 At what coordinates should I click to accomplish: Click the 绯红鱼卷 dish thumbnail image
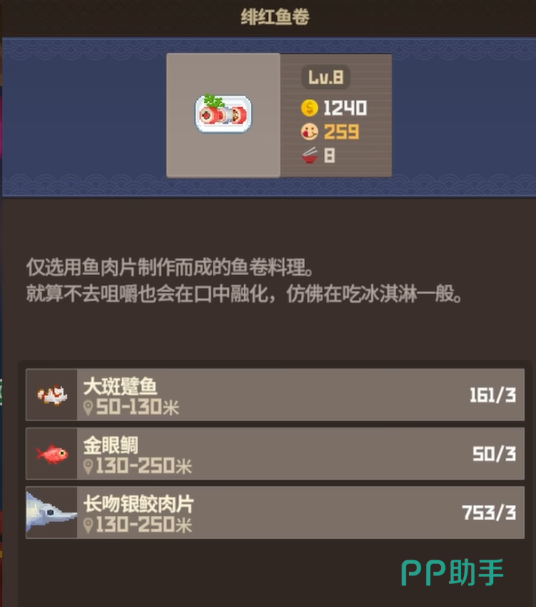coord(223,114)
